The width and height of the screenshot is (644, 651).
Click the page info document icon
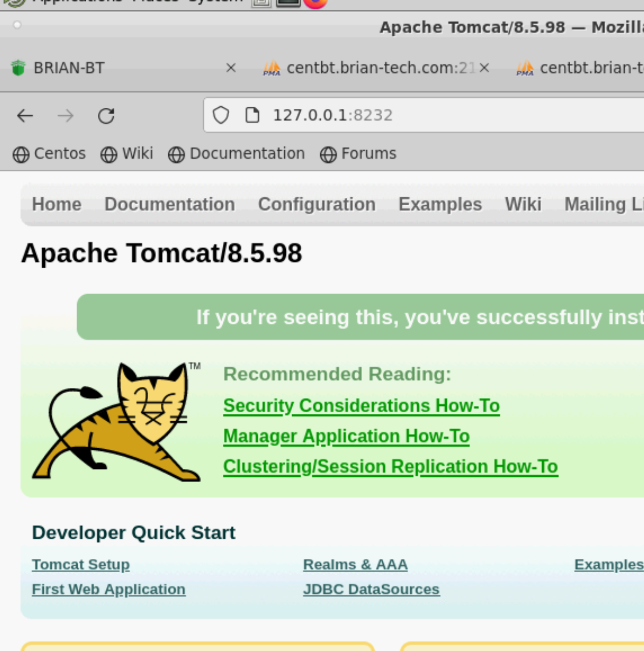[252, 115]
